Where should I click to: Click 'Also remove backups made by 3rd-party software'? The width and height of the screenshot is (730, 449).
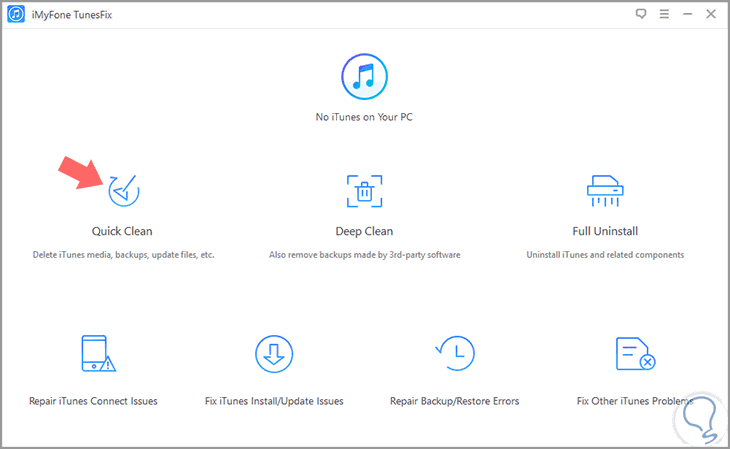[365, 255]
